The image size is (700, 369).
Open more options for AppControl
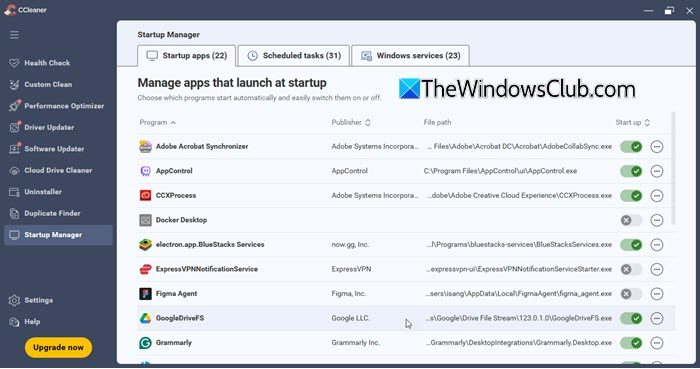657,171
